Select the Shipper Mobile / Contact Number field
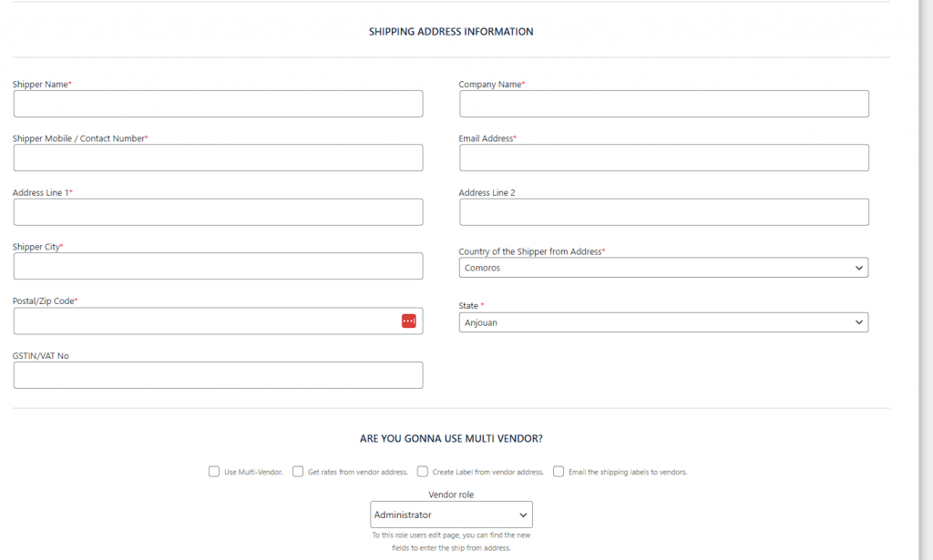This screenshot has height=560, width=933. coord(218,158)
